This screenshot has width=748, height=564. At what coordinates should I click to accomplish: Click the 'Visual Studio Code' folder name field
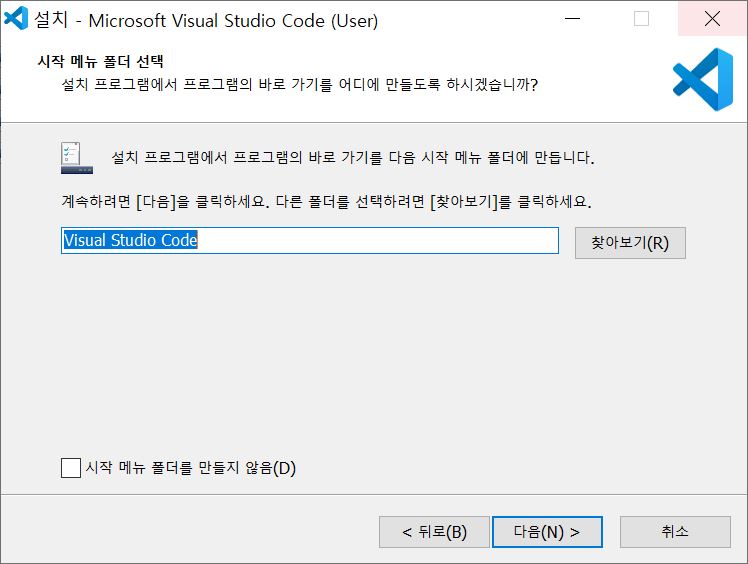coord(310,240)
